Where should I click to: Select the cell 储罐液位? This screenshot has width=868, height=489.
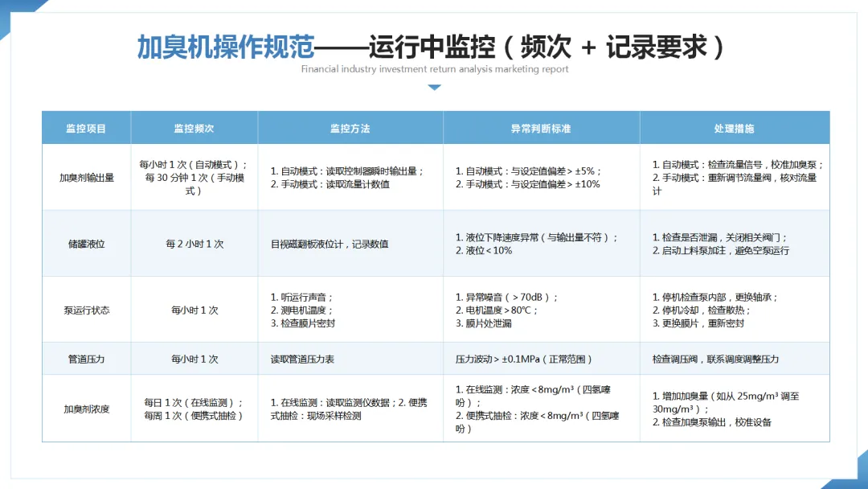click(x=86, y=244)
